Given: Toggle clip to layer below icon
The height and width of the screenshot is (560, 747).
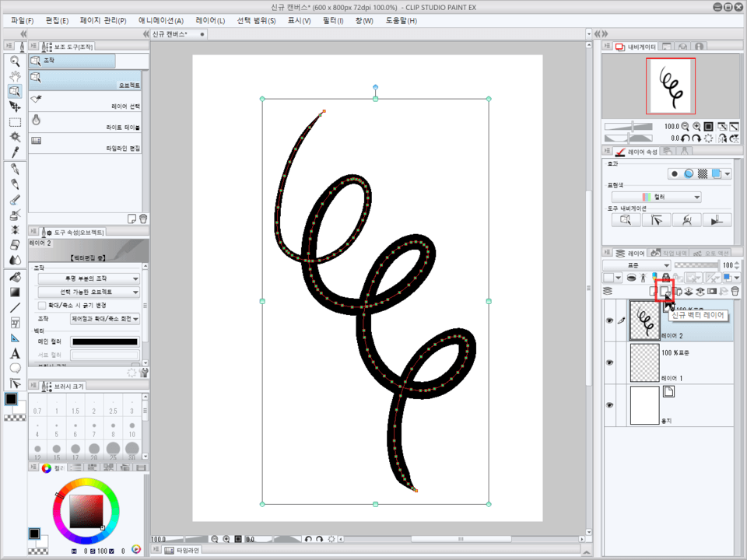Looking at the screenshot, I should pyautogui.click(x=631, y=278).
